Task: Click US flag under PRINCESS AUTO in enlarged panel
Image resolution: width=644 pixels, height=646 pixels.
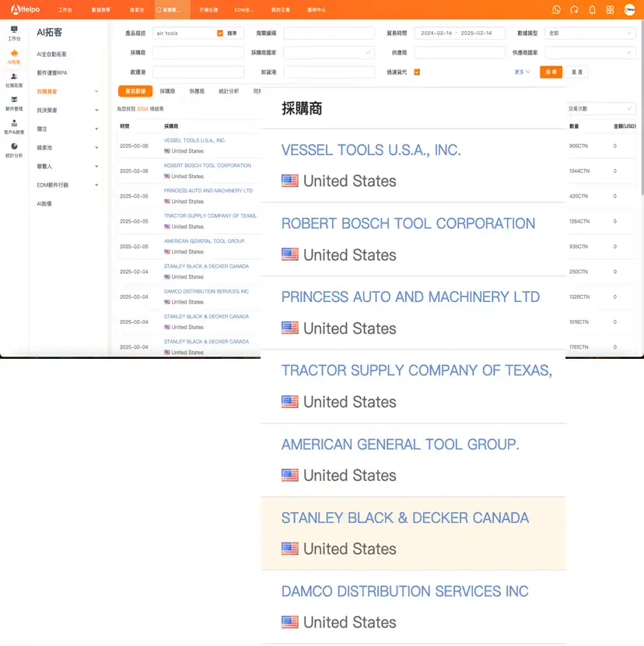Action: click(290, 328)
